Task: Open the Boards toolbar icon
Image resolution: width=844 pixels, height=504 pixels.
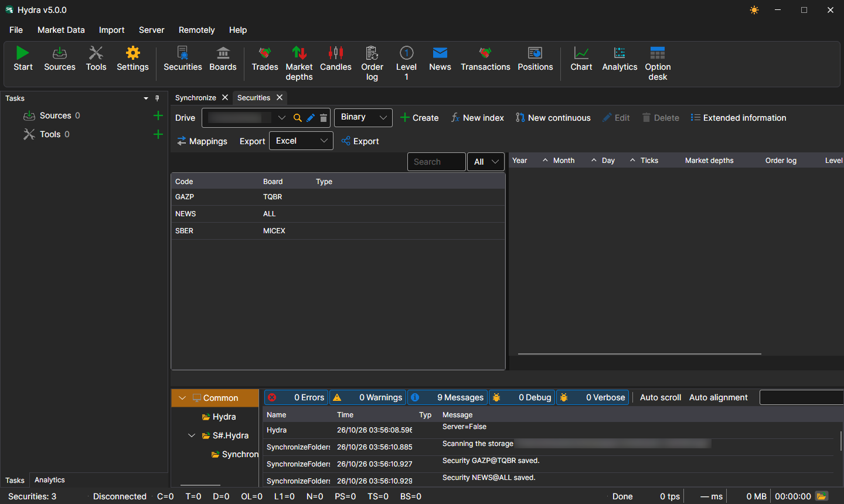Action: (x=223, y=59)
